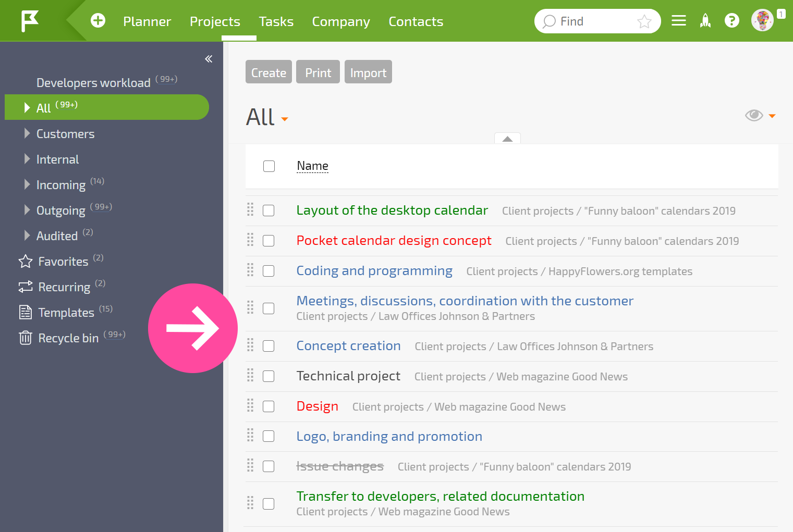Open the hamburger menu icon

(x=678, y=21)
